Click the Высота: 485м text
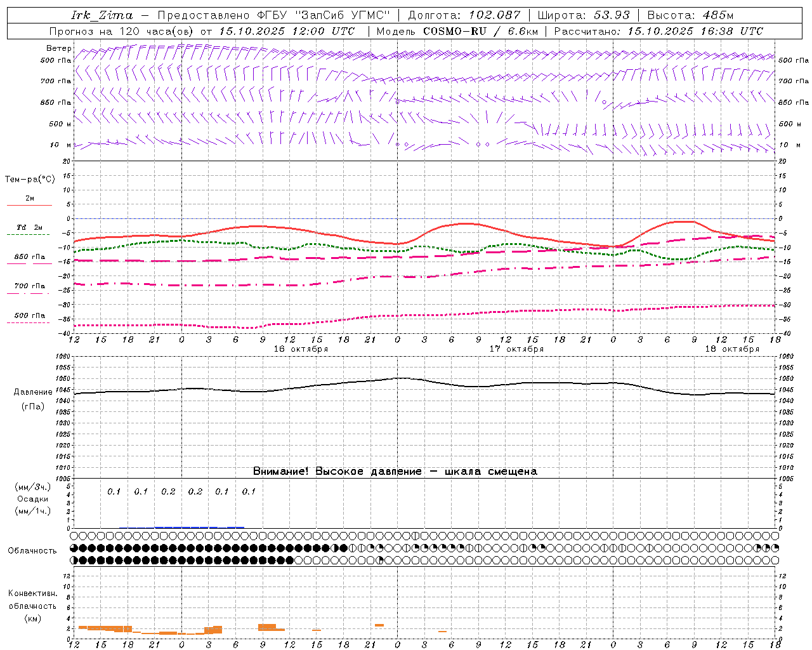 (x=690, y=15)
